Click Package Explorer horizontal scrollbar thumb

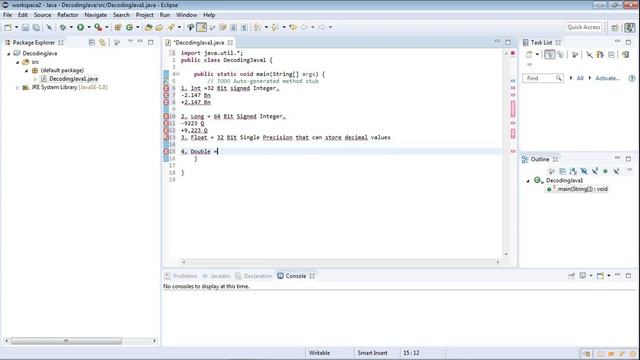(66, 340)
